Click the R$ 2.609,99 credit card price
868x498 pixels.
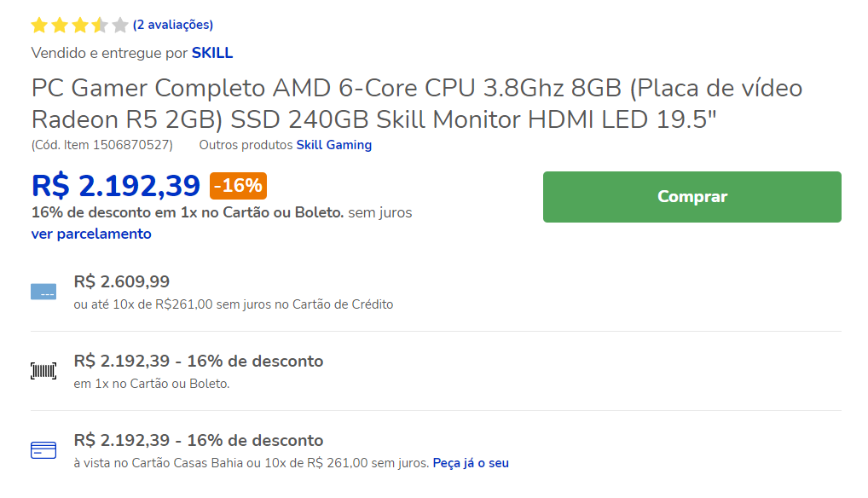click(x=122, y=281)
